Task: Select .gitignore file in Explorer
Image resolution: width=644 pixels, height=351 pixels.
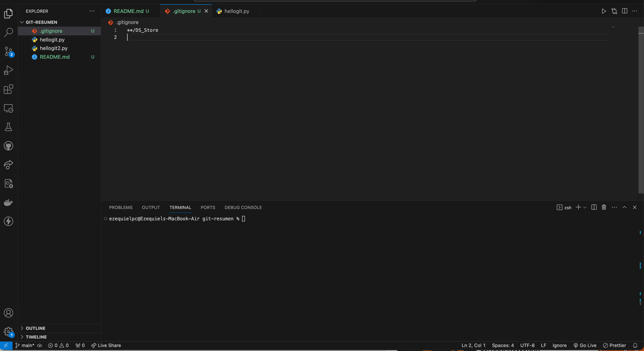Action: 59,31
